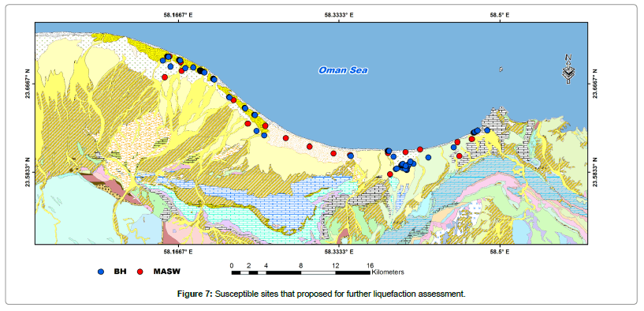Click the 0 mark on the scale bar
This screenshot has width=644, height=311.
(x=232, y=265)
